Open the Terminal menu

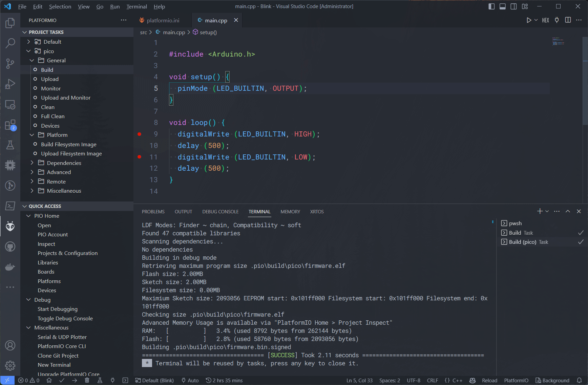click(136, 6)
